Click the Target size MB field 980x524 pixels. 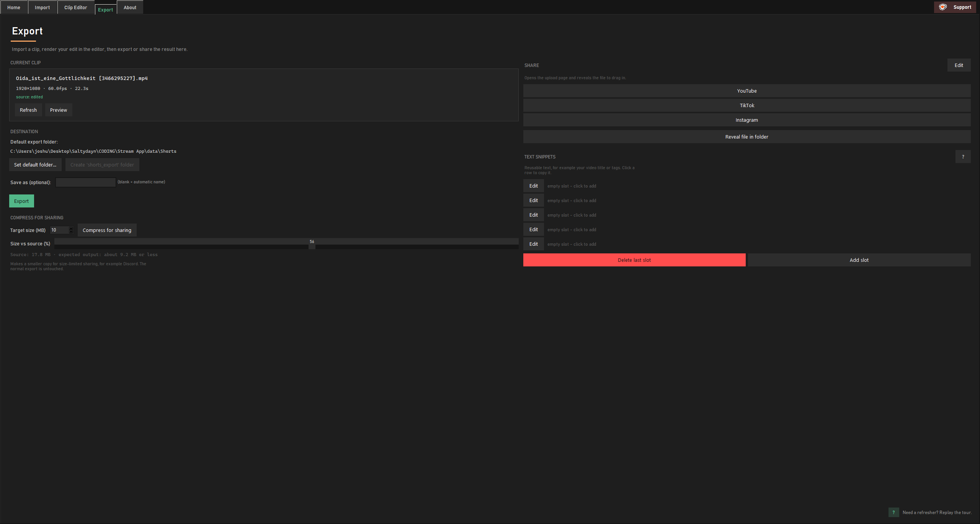pyautogui.click(x=59, y=230)
